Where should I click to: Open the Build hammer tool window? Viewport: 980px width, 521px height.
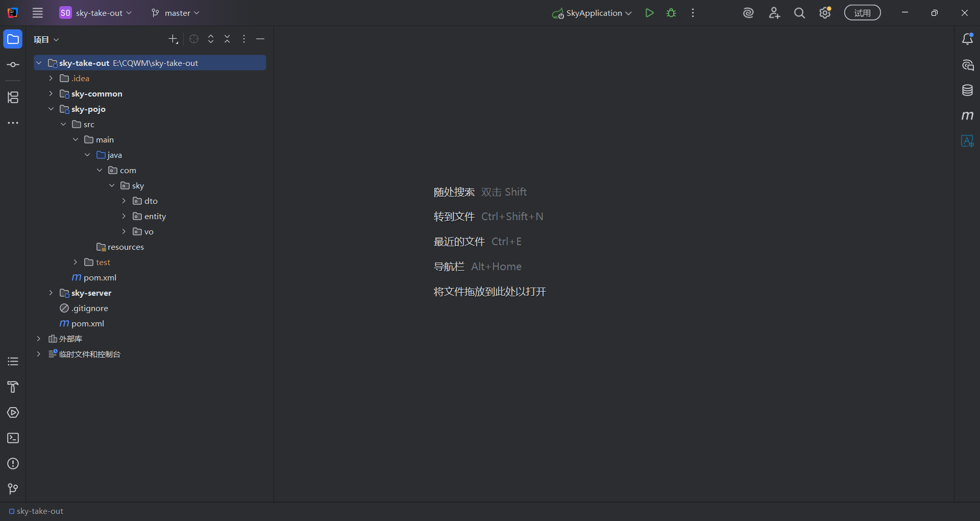(13, 387)
